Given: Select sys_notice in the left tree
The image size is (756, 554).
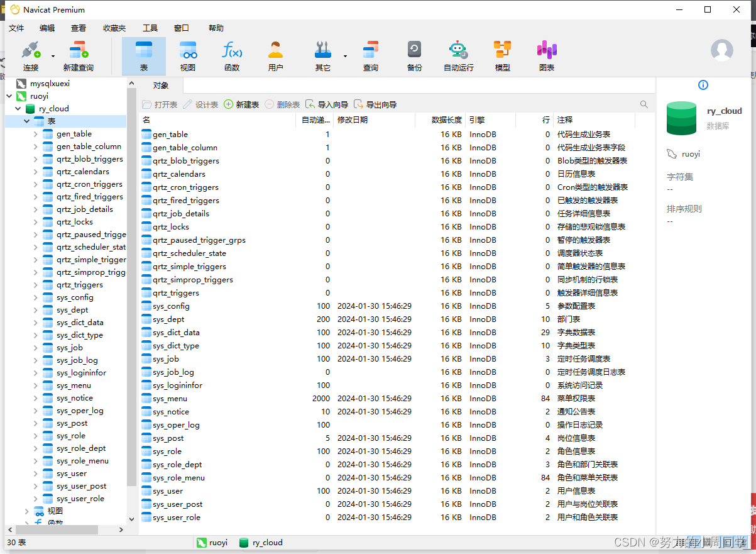Looking at the screenshot, I should coord(74,398).
